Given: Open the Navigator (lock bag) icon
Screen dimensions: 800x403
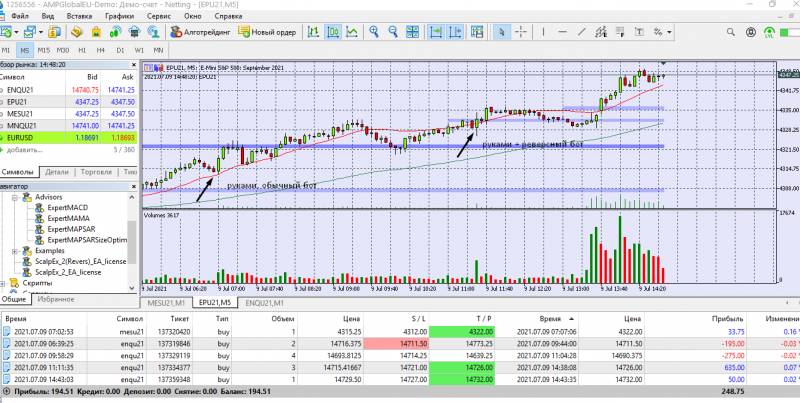Looking at the screenshot, I should (x=95, y=32).
